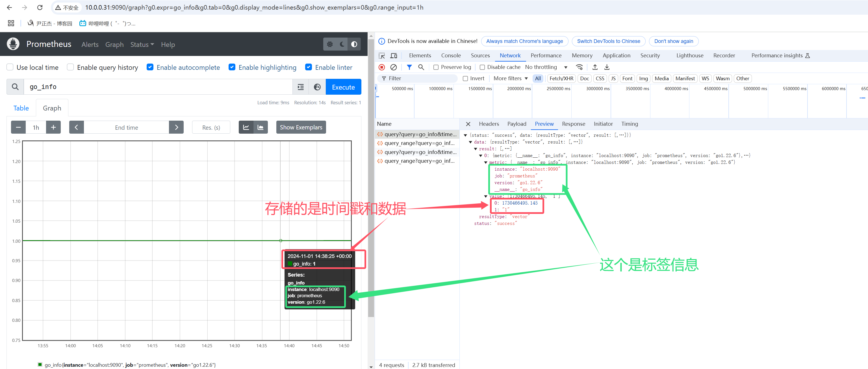Collapse the result tree node

click(x=476, y=149)
